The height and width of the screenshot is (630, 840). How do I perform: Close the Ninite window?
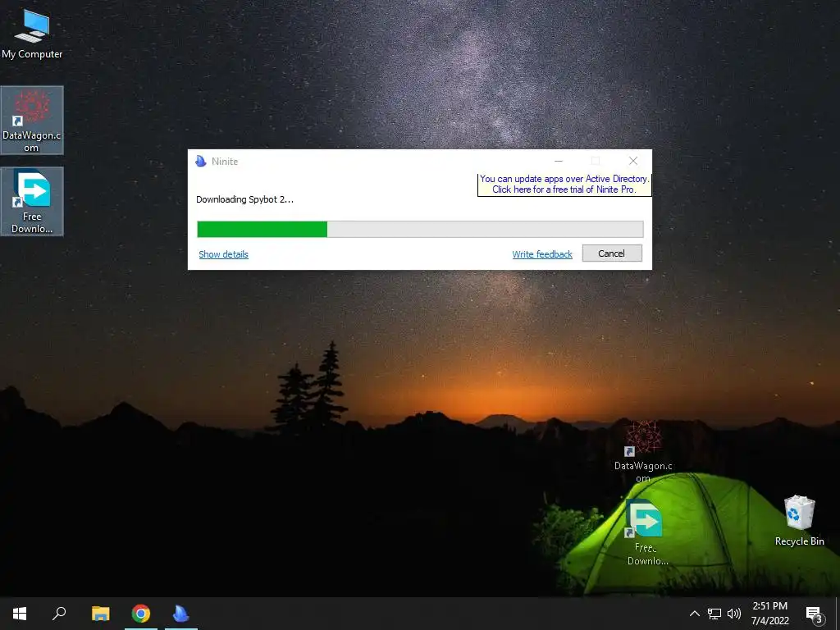[x=633, y=161]
